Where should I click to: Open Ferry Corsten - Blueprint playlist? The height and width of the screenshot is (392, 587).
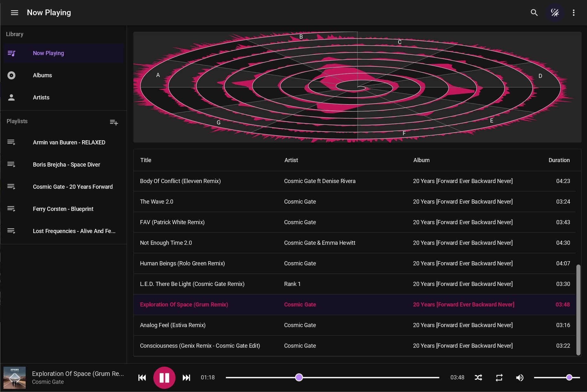coord(63,209)
